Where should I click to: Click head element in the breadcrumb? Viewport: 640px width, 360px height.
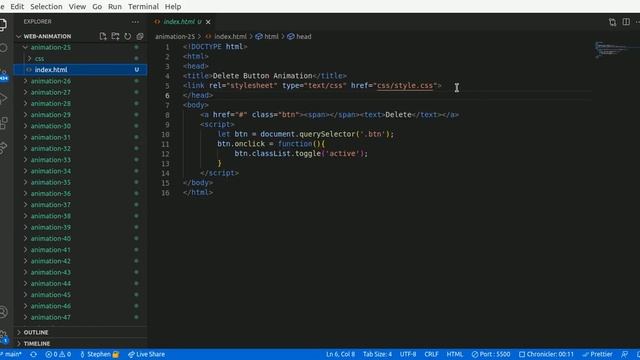299,37
